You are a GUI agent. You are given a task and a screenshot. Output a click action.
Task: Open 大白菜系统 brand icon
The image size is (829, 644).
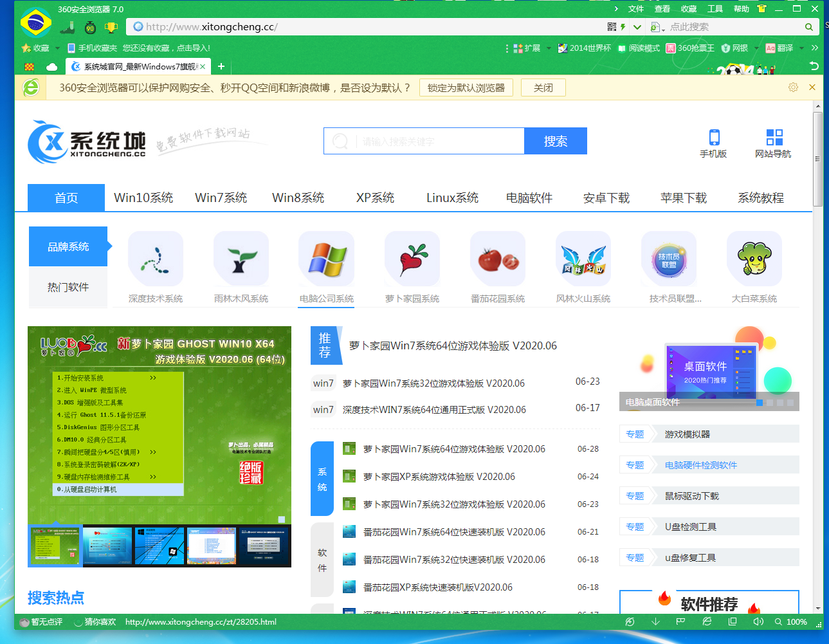click(754, 259)
